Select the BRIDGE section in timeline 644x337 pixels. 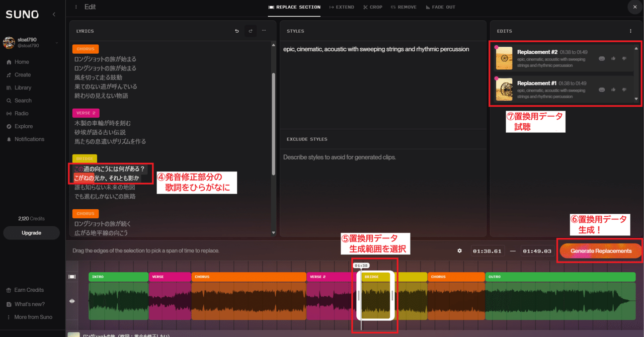[x=376, y=277]
